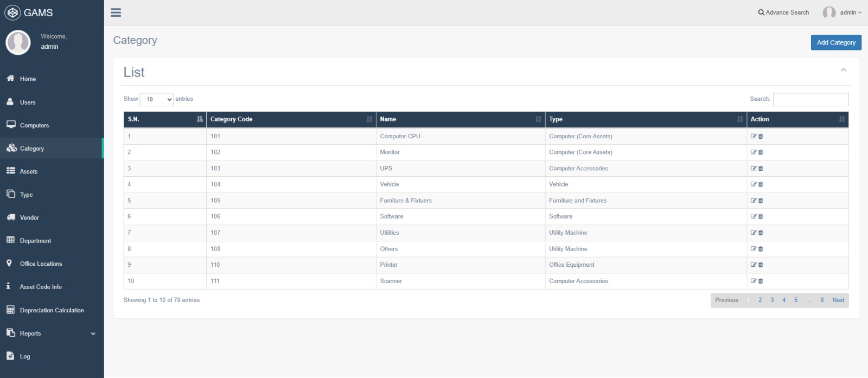
Task: Open the Home sidebar item
Action: pyautogui.click(x=52, y=79)
